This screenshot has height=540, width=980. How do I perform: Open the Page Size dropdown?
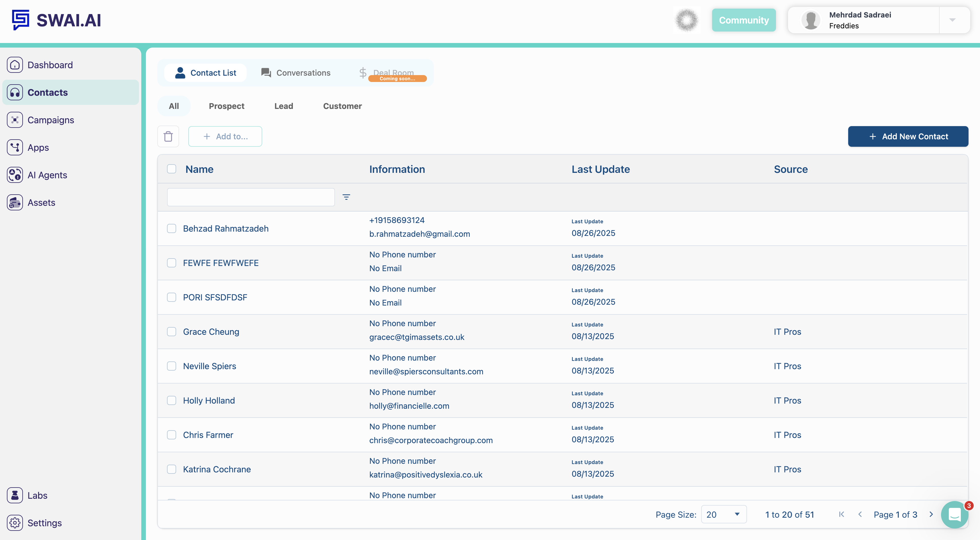(x=724, y=514)
